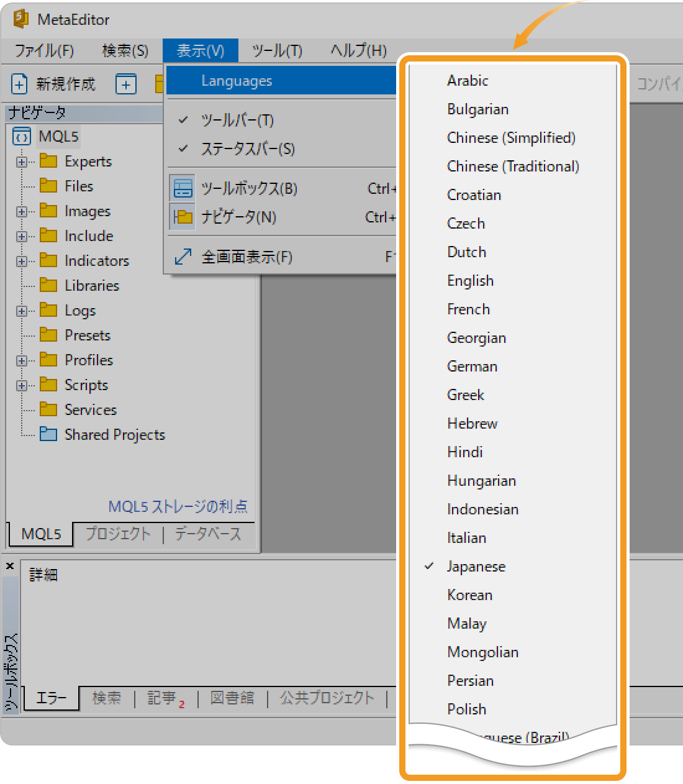
Task: Click the Indicators folder icon
Action: coord(48,260)
